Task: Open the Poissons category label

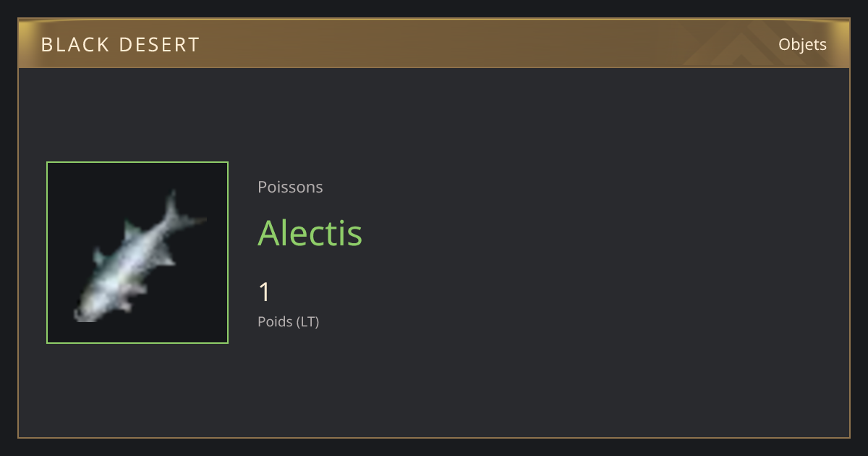Action: click(290, 187)
